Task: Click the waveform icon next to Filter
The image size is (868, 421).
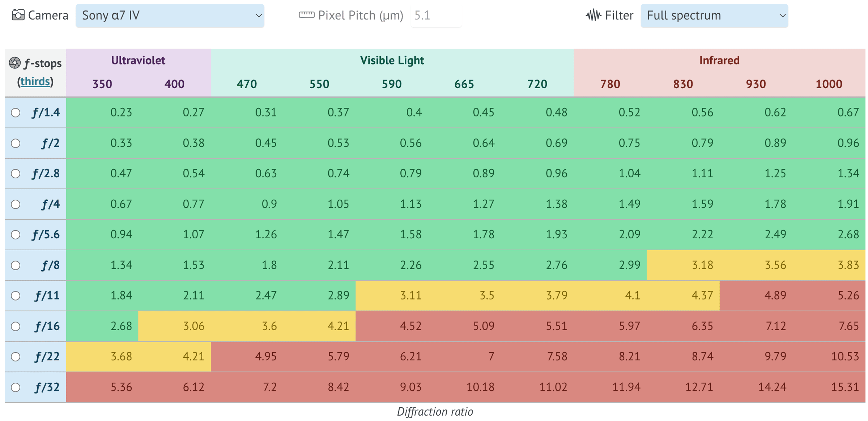Action: point(593,15)
